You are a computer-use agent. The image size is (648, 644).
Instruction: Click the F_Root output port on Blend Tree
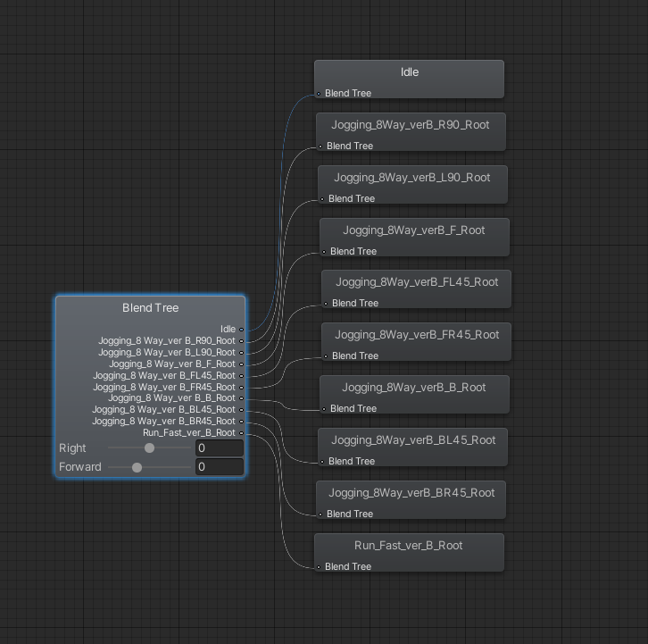tap(241, 364)
